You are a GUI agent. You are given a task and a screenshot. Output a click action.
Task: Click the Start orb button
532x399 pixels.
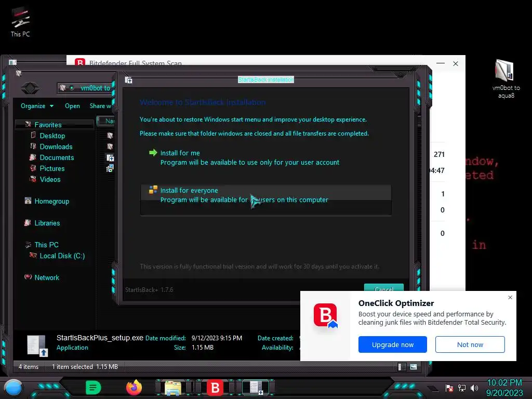pyautogui.click(x=13, y=388)
